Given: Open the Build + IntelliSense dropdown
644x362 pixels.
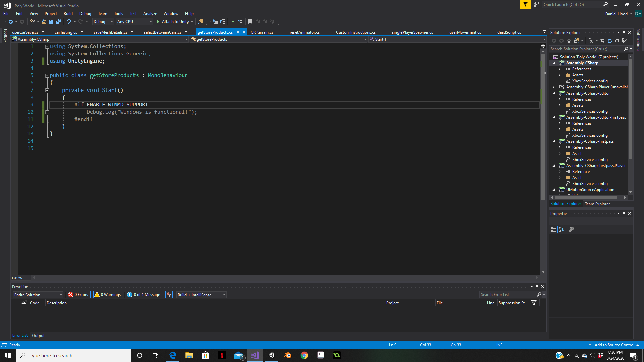Looking at the screenshot, I should (201, 295).
